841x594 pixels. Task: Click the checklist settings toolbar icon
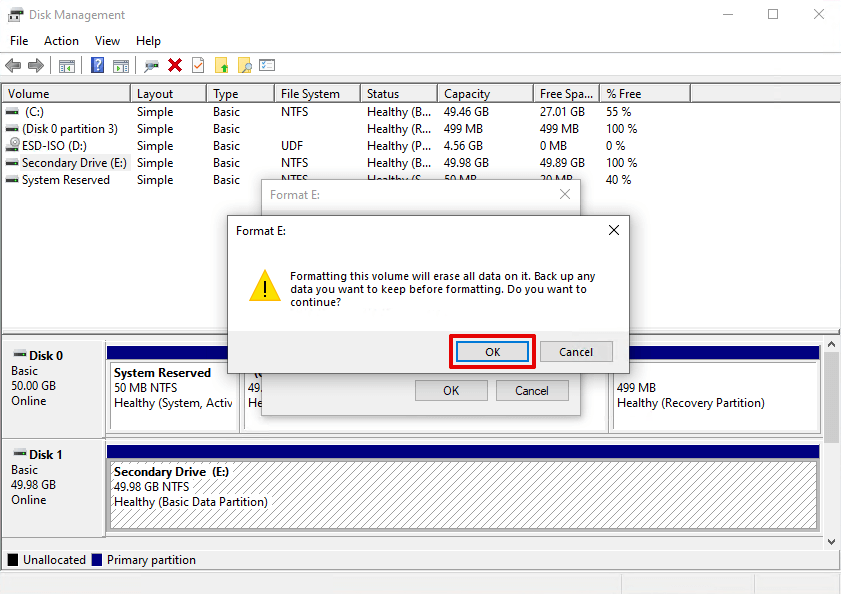(267, 65)
